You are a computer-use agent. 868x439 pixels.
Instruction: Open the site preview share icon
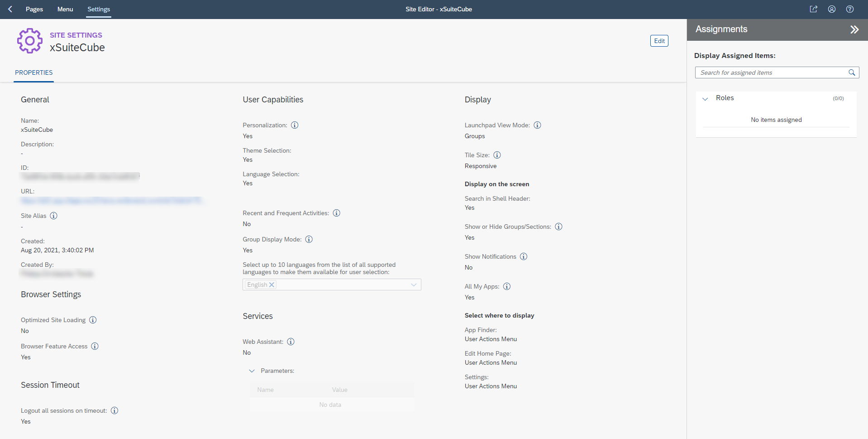[x=813, y=9]
